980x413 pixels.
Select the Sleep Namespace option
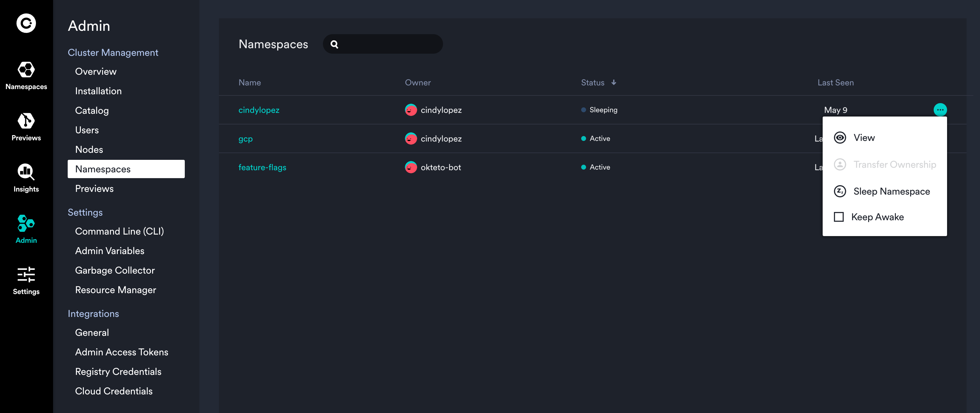tap(891, 192)
